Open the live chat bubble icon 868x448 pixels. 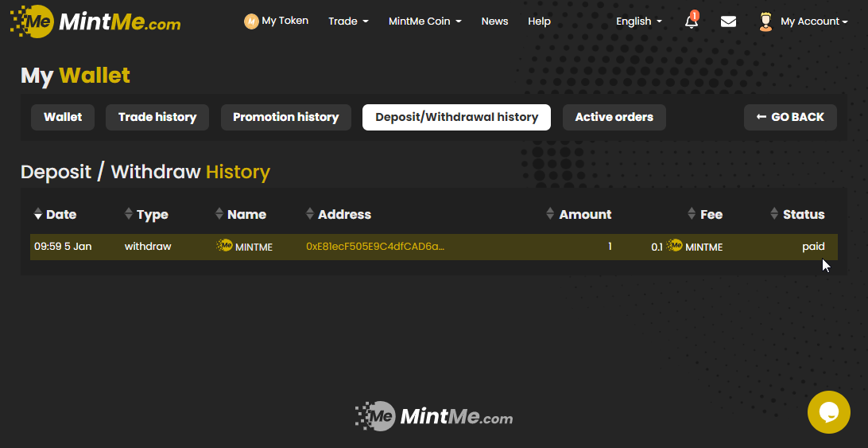[x=828, y=412]
